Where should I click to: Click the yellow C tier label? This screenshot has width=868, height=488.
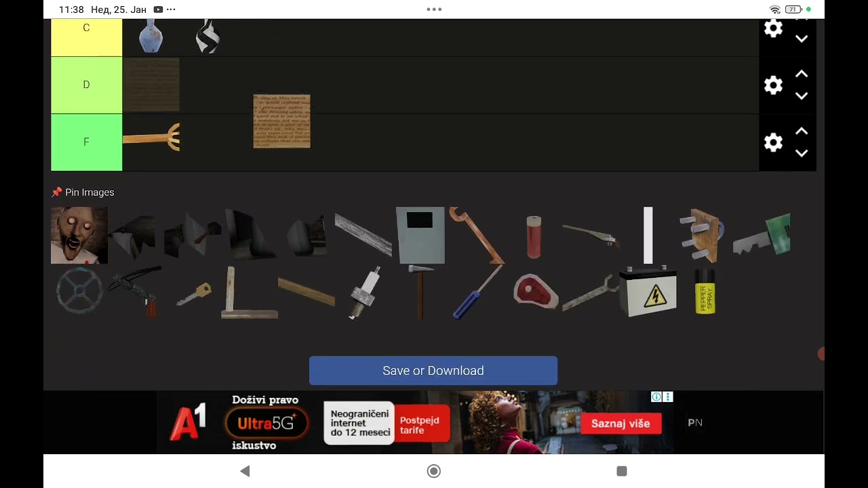pyautogui.click(x=86, y=37)
